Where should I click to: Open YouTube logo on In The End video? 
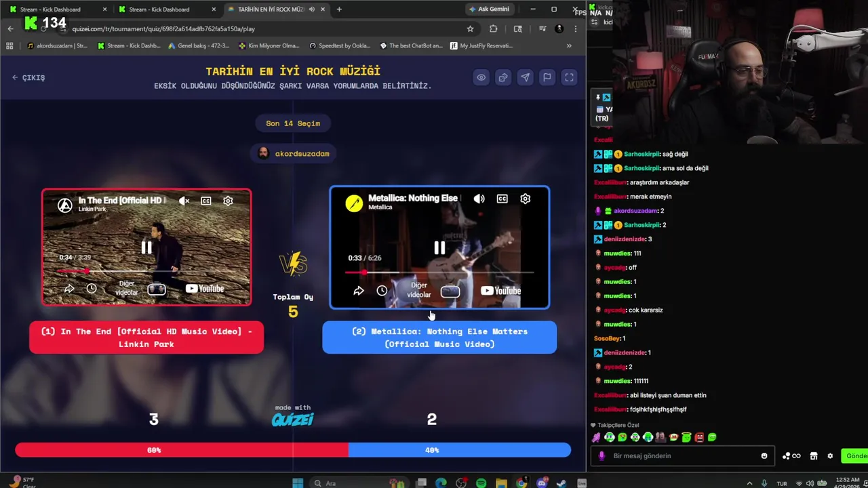pos(204,289)
